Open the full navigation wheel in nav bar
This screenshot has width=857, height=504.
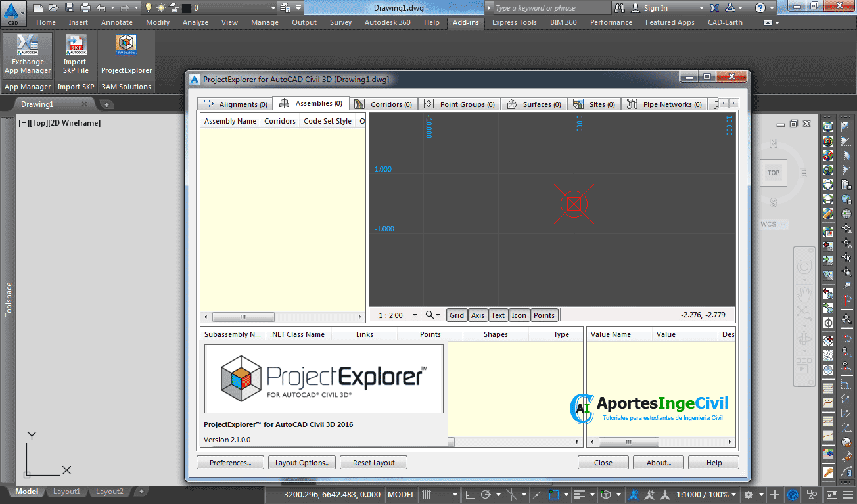tap(804, 267)
